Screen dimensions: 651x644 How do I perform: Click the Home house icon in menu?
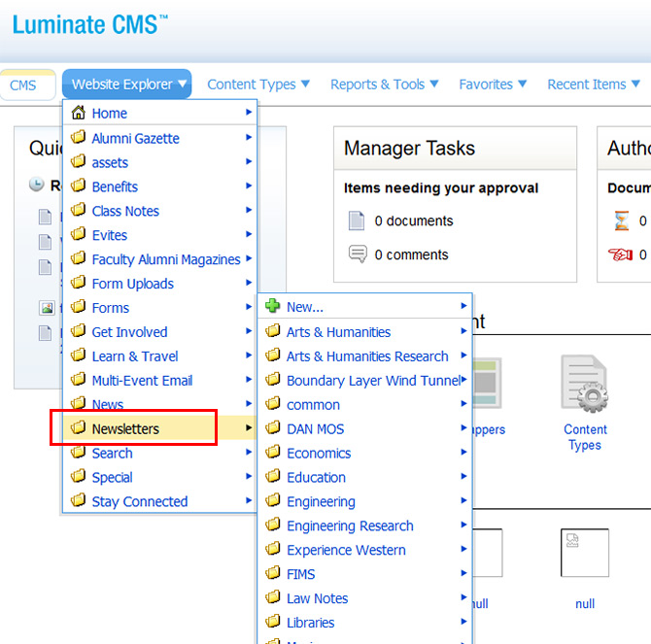(79, 113)
